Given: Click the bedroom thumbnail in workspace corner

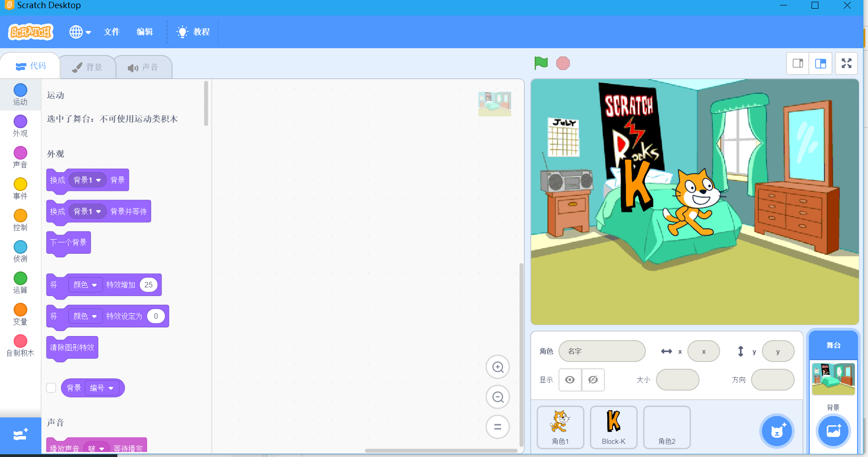Looking at the screenshot, I should (495, 104).
